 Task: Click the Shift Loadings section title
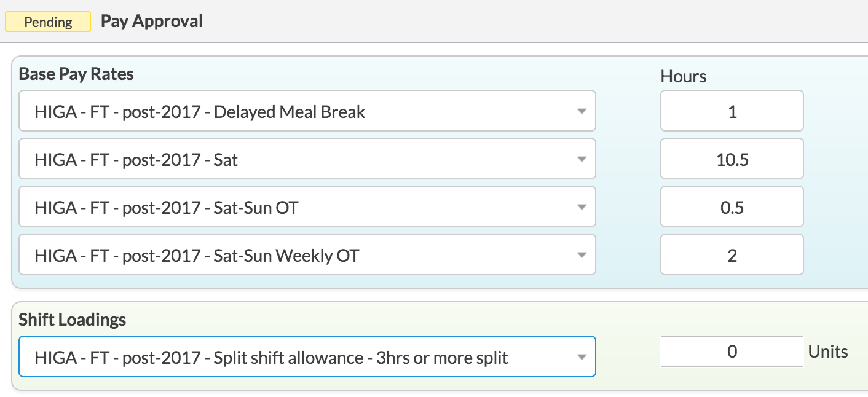(72, 320)
